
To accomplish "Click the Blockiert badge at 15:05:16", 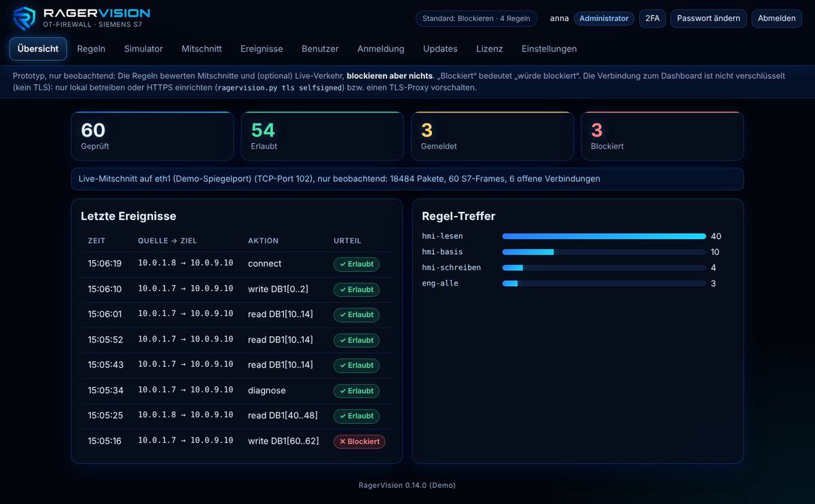I will (x=359, y=442).
